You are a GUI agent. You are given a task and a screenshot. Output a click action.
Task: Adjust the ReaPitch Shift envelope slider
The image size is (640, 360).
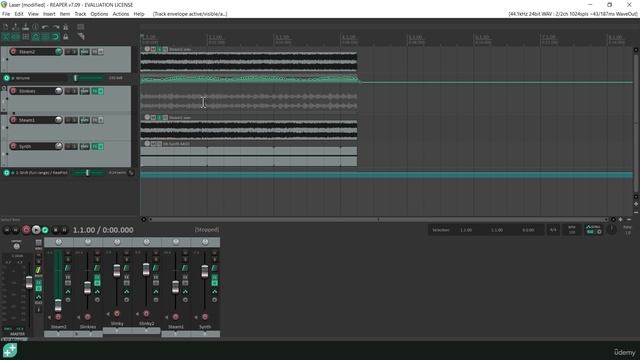88,173
